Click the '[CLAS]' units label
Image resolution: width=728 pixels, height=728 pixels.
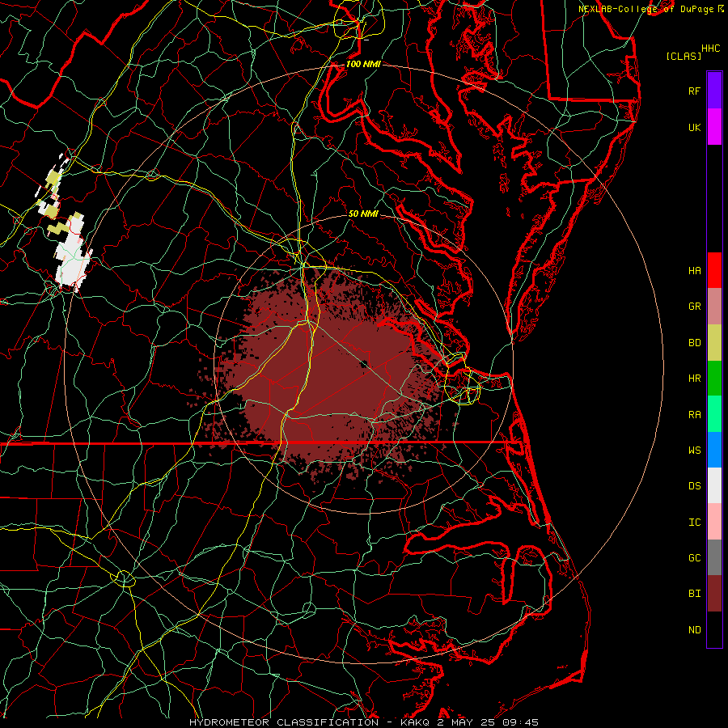(x=684, y=56)
